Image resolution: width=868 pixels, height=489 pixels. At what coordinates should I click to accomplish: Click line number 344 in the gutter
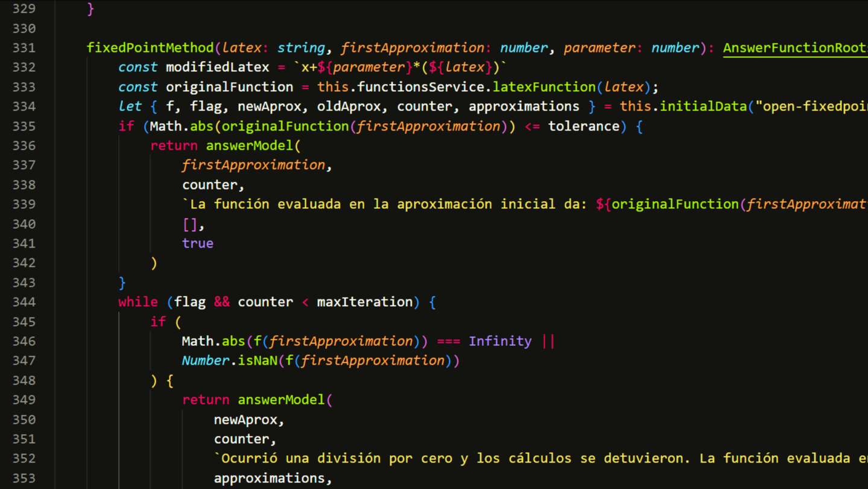click(x=24, y=302)
